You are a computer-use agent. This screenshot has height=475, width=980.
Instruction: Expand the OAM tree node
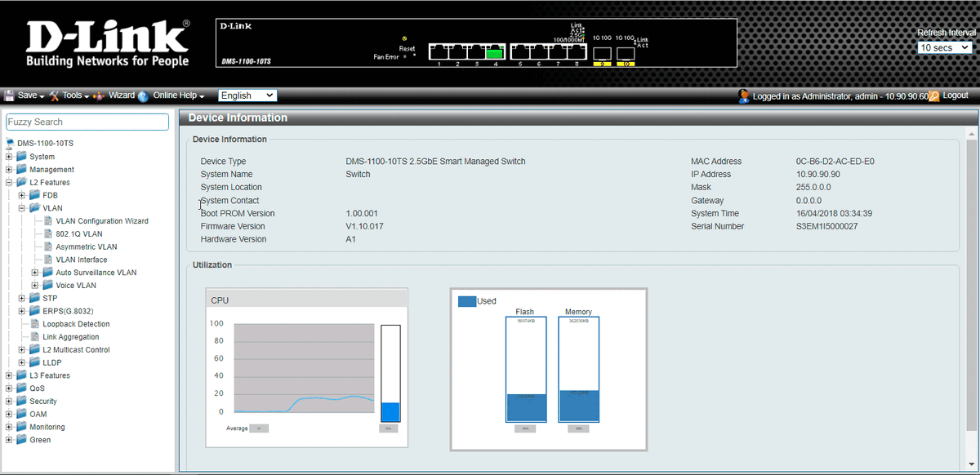[9, 414]
